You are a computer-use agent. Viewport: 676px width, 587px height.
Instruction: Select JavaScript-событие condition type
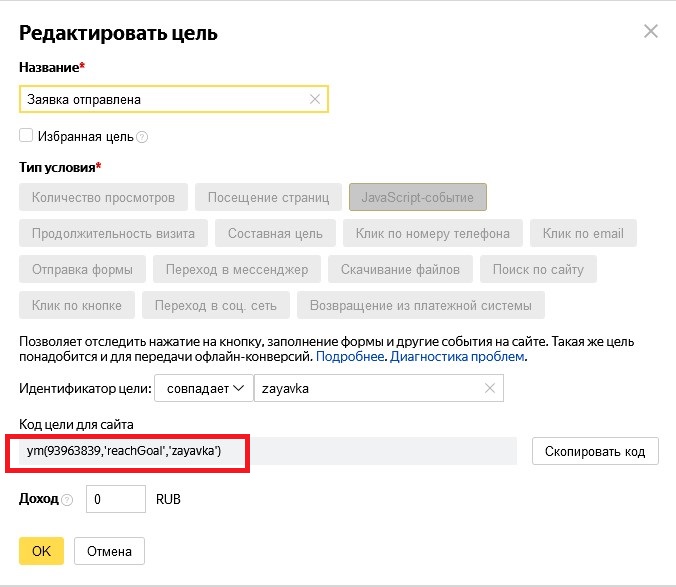tap(417, 197)
